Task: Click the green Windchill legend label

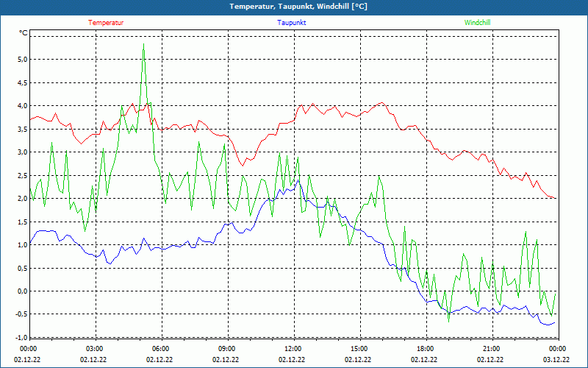Action: tap(478, 23)
